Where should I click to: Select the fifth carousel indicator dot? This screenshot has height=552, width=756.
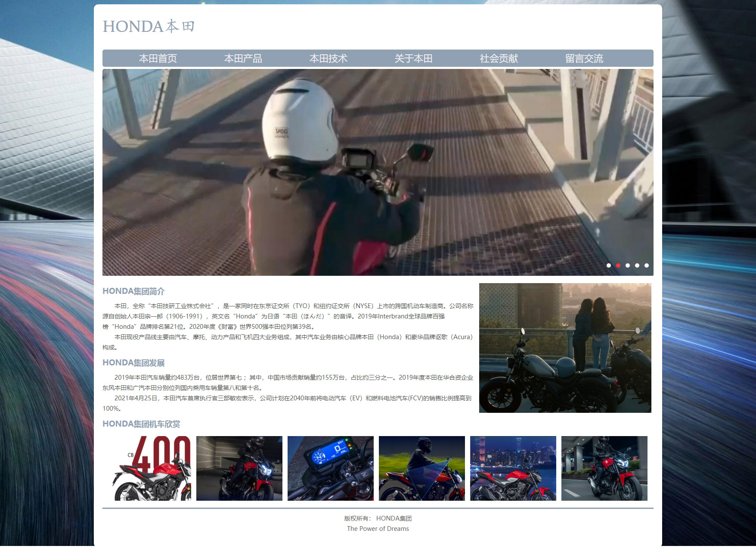point(647,265)
